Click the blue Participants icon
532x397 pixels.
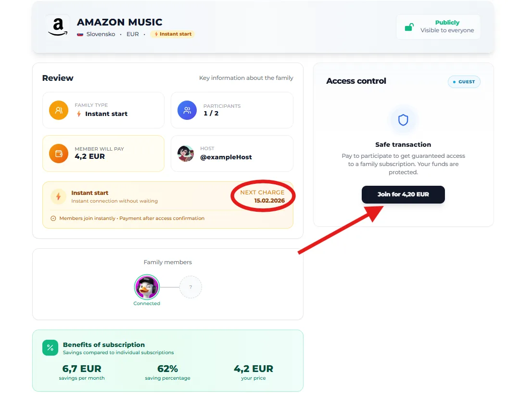tap(187, 110)
